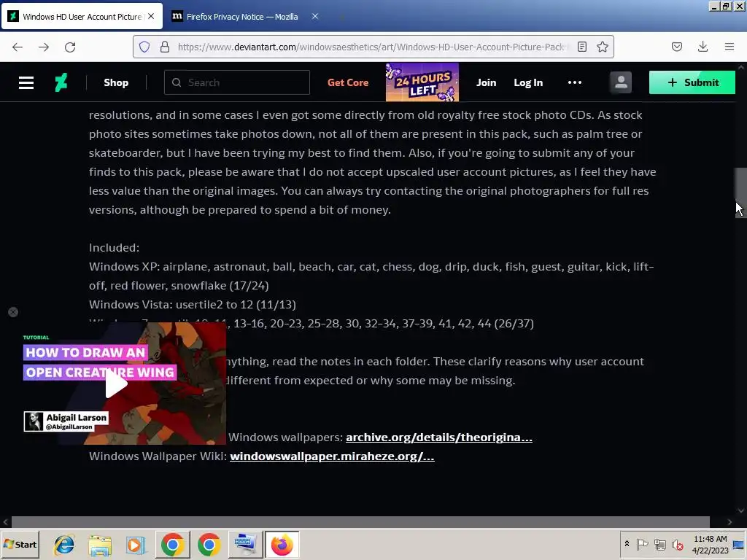Screen dimensions: 747x560
Task: Click the horizontal scrollbar right arrow
Action: pos(729,522)
